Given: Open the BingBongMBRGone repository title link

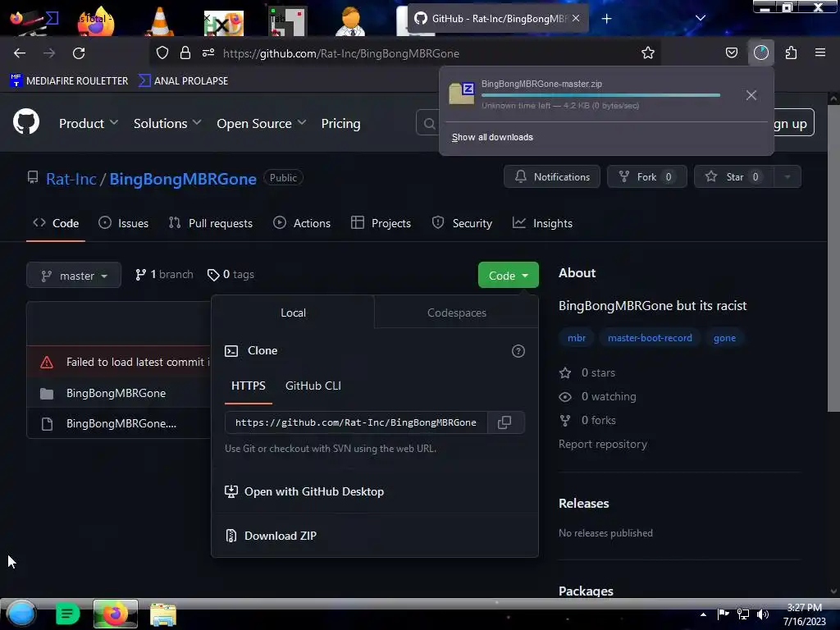Looking at the screenshot, I should [183, 178].
